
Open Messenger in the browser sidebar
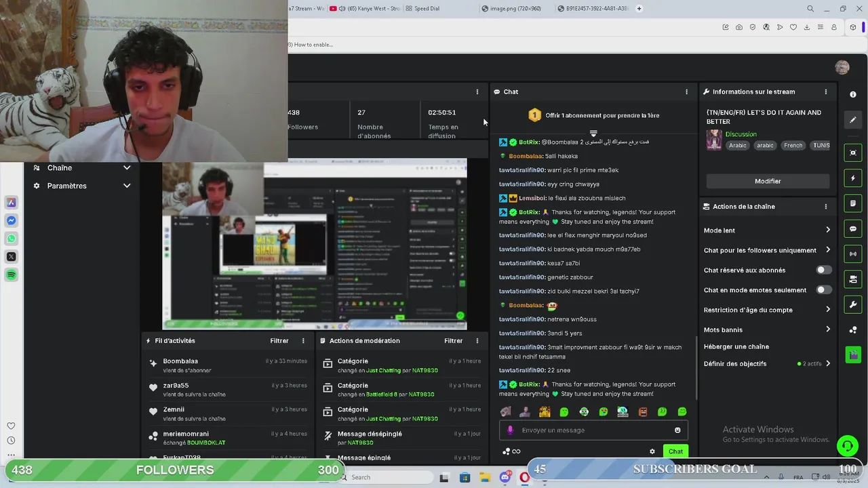12,220
